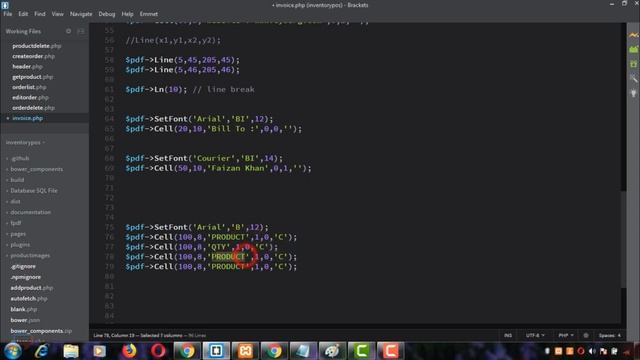Open PHP language mode dropdown
640x360 pixels.
tap(566, 335)
